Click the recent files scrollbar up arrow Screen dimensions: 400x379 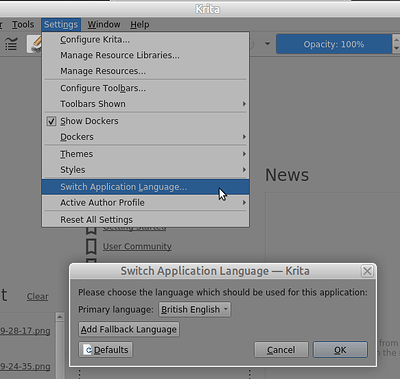coord(60,317)
